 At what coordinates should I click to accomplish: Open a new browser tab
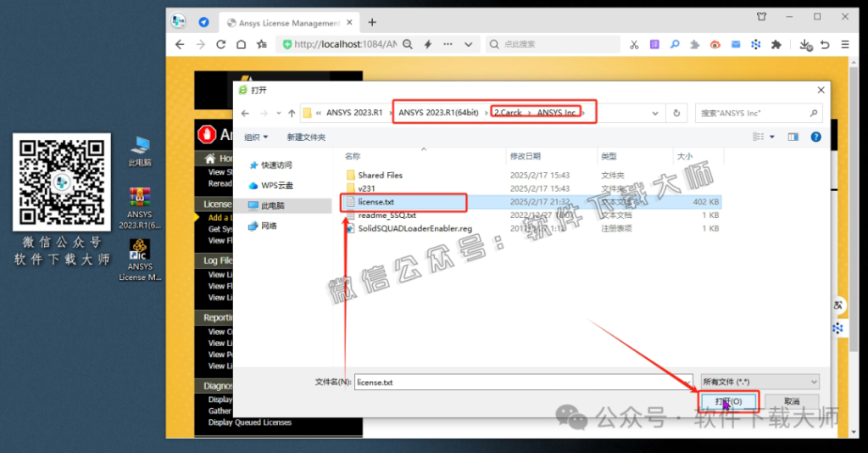[372, 22]
